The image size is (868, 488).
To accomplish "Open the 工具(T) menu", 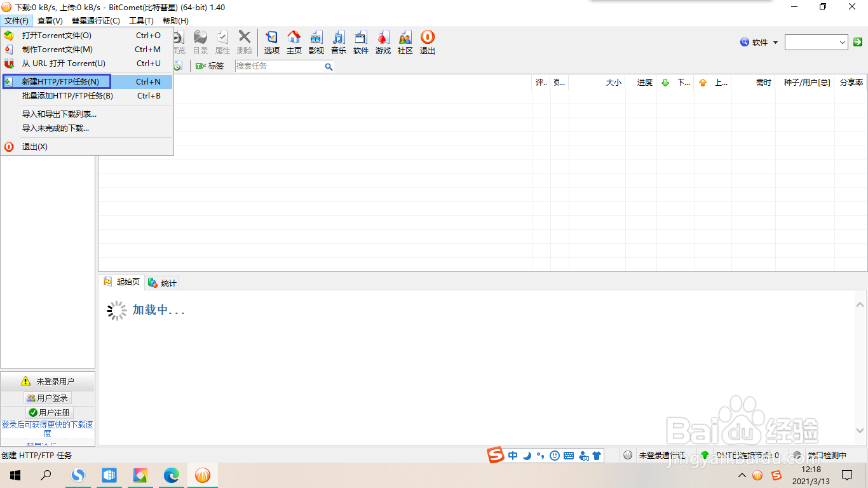I will point(141,21).
